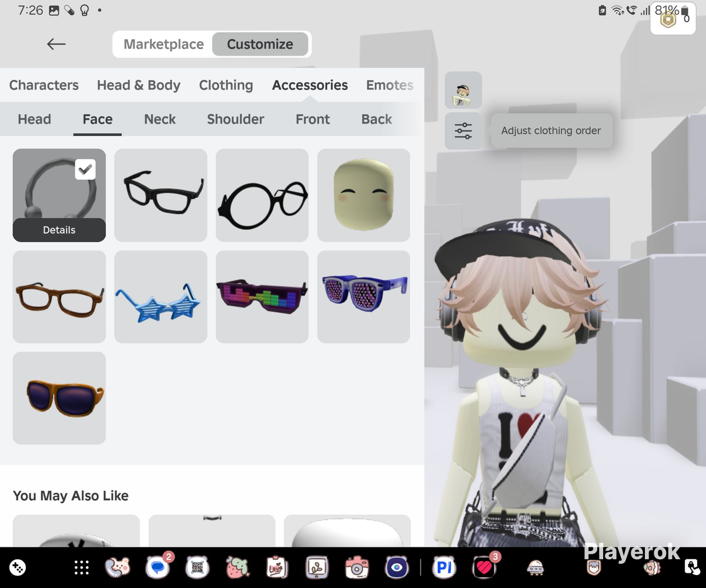Open the Accessories category
The width and height of the screenshot is (706, 588).
tap(310, 85)
